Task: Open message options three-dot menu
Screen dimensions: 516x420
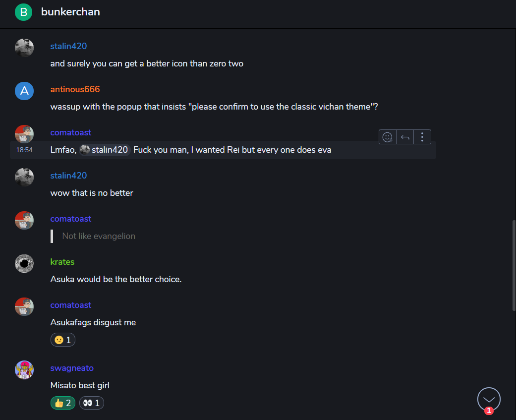Action: (422, 137)
